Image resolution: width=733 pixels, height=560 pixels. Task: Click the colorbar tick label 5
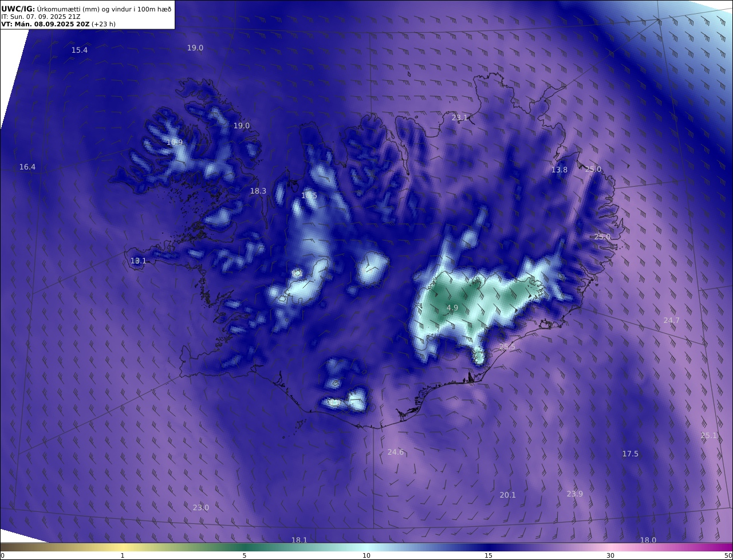pos(245,555)
